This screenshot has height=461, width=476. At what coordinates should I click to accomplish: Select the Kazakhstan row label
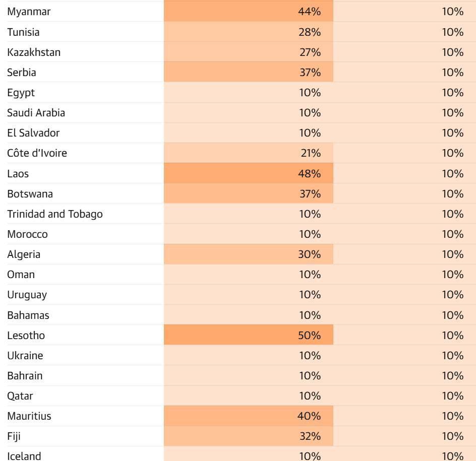[34, 52]
